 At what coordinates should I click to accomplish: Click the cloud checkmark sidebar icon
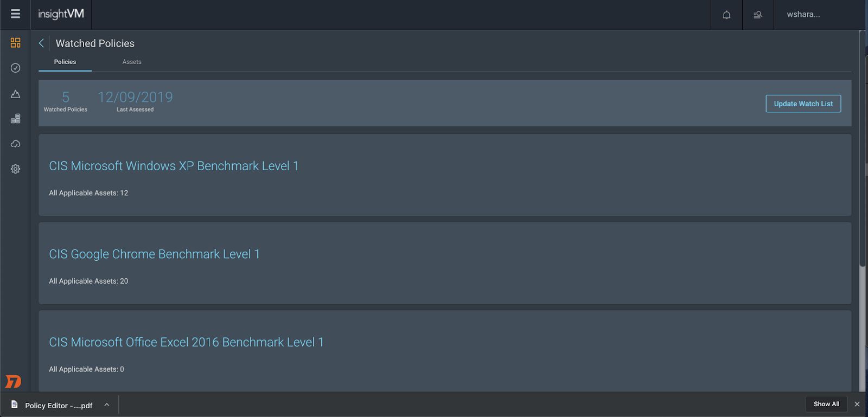tap(15, 144)
